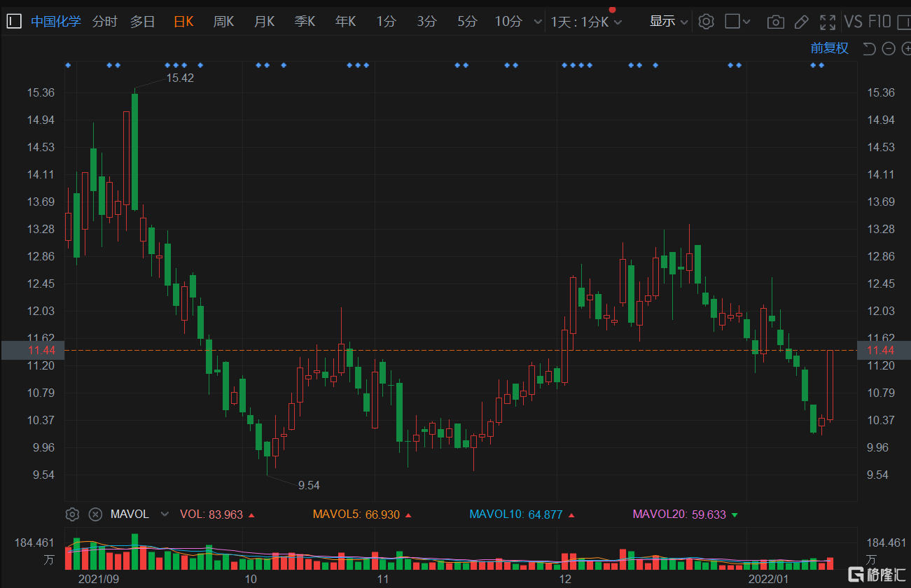
Task: Close the MAVOL volume indicator panel
Action: [x=95, y=514]
